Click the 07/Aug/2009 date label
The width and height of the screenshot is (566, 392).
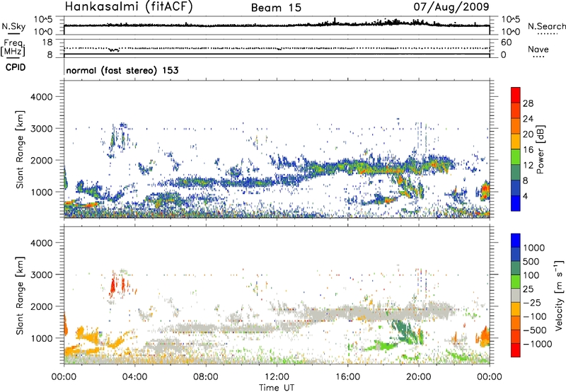click(451, 6)
